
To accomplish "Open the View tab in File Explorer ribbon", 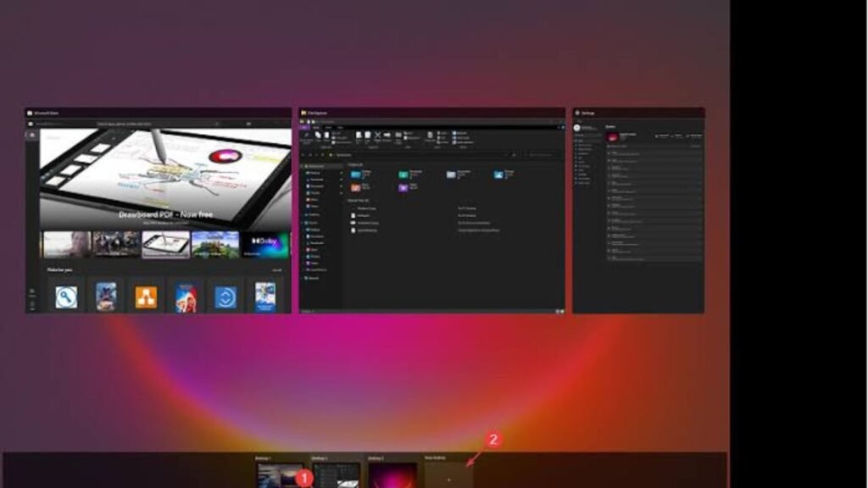I will [340, 127].
